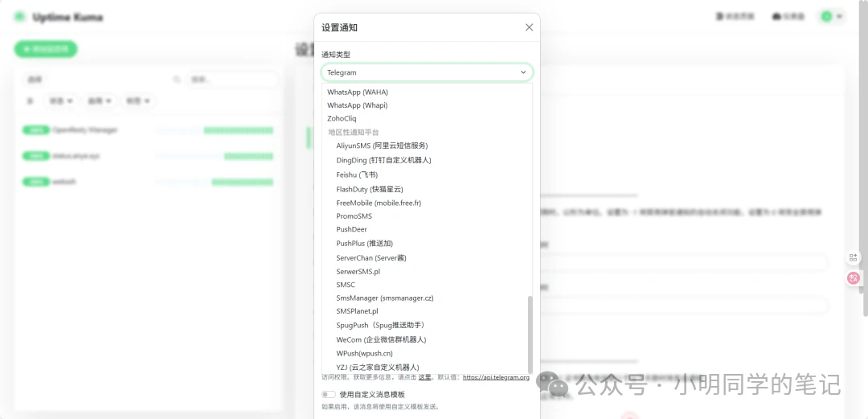Choose AliyunSMS (阿里云短信服务)
Viewport: 868px width, 419px height.
tap(382, 146)
